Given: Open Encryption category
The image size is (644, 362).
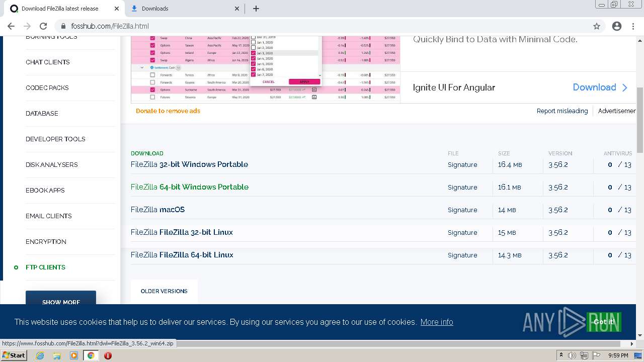Looking at the screenshot, I should click(46, 242).
